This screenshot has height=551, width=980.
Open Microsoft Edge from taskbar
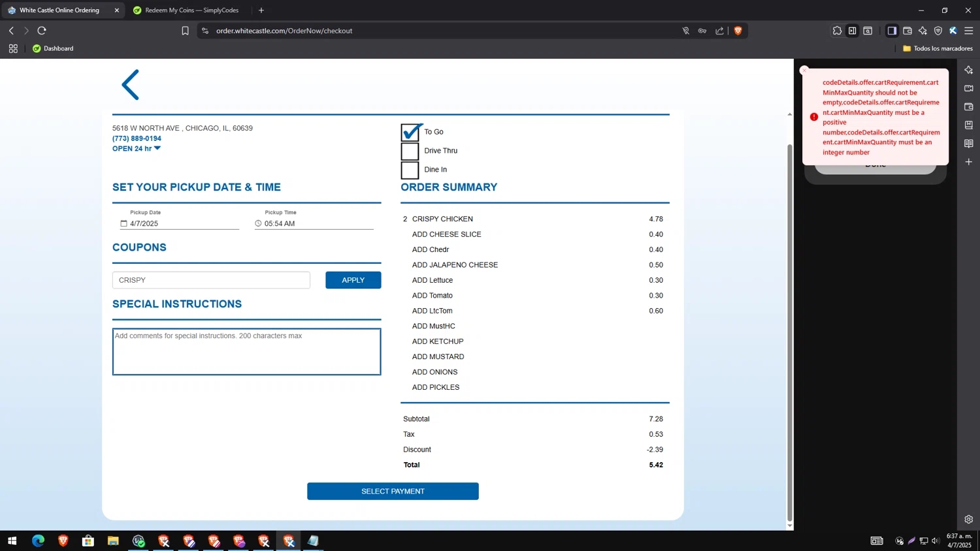pos(38,541)
